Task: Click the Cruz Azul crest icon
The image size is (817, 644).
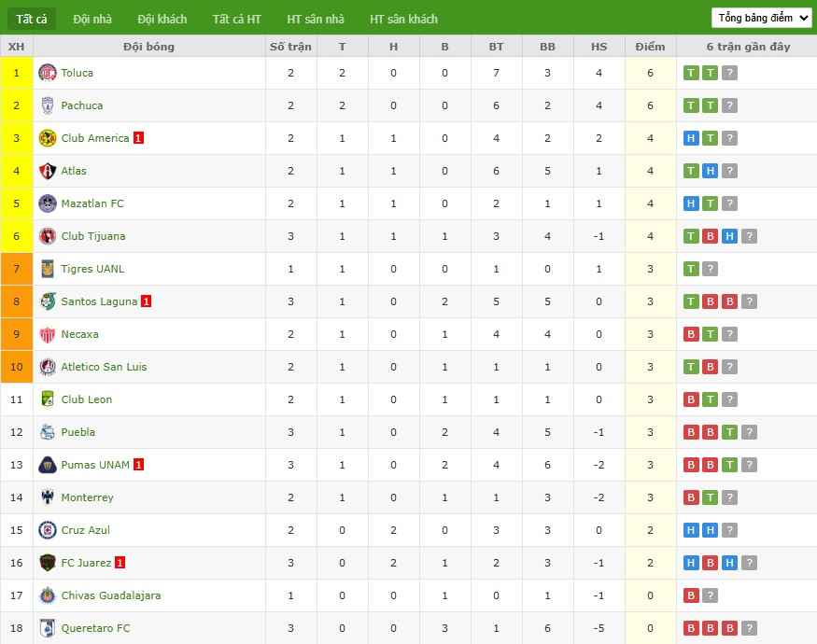Action: click(x=48, y=530)
